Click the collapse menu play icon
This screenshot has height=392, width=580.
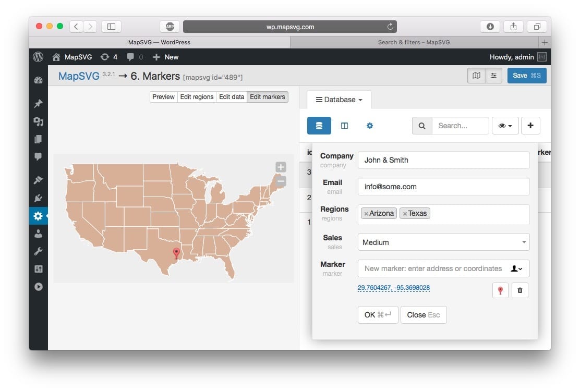(39, 287)
